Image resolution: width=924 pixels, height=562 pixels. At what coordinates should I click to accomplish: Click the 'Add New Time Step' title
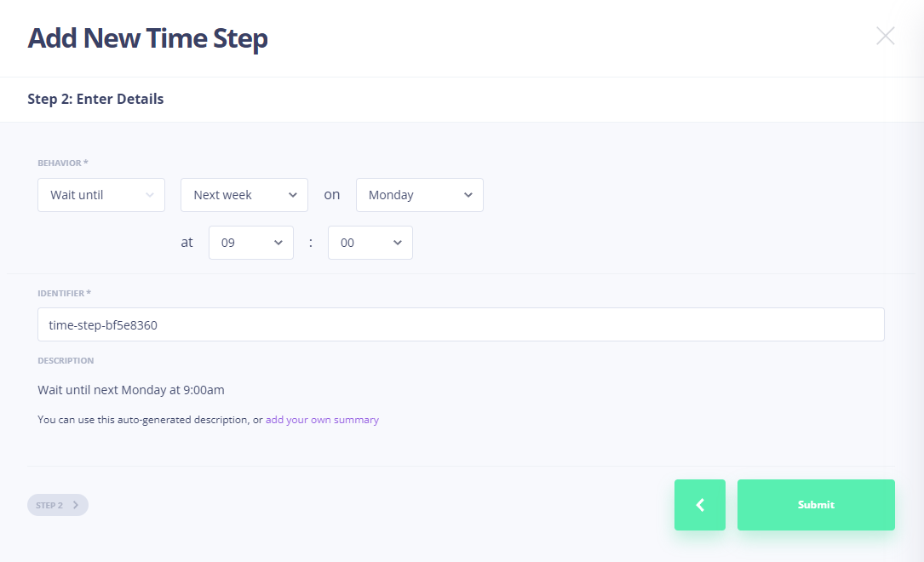click(147, 38)
